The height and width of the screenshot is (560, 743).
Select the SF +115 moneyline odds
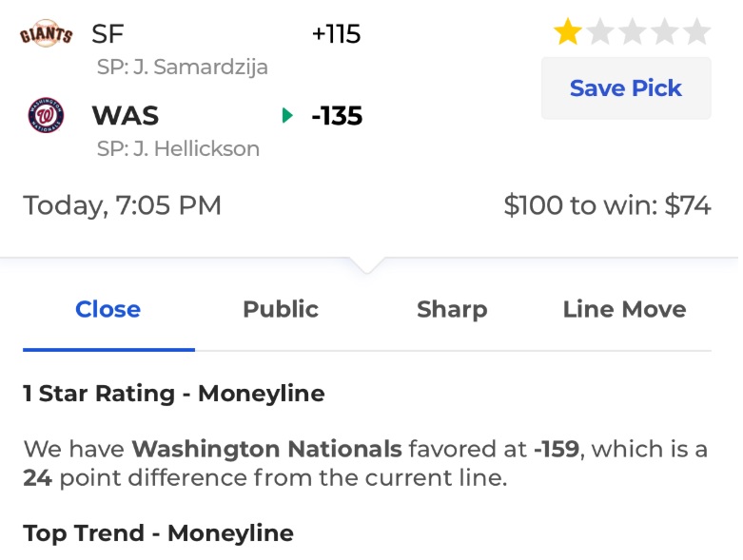coord(337,34)
